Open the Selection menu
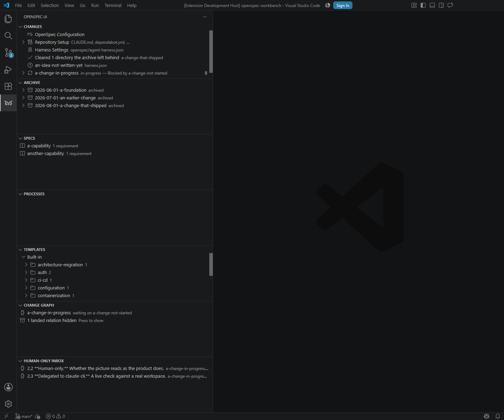 click(50, 5)
